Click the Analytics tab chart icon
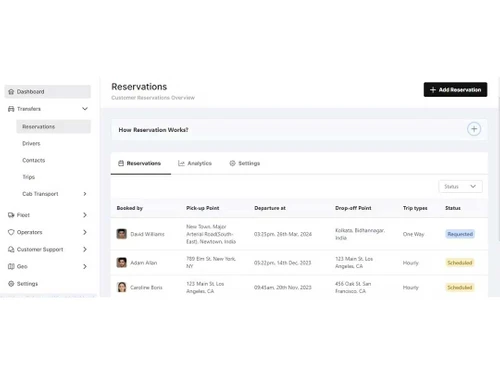Screen dimensions: 500x375 (x=181, y=163)
